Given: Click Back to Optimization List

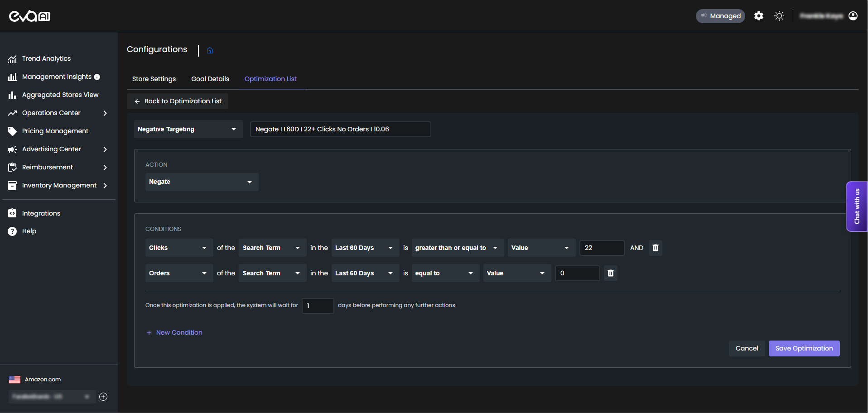Looking at the screenshot, I should coord(178,101).
